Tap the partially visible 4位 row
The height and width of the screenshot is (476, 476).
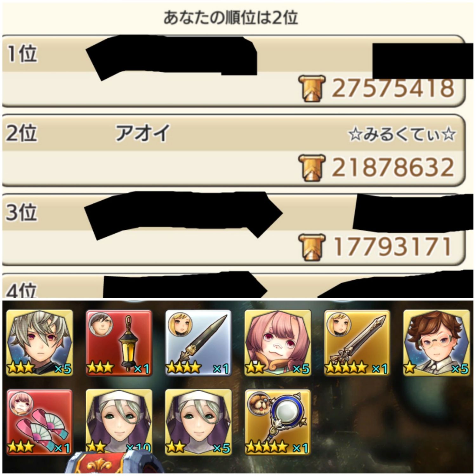(234, 286)
